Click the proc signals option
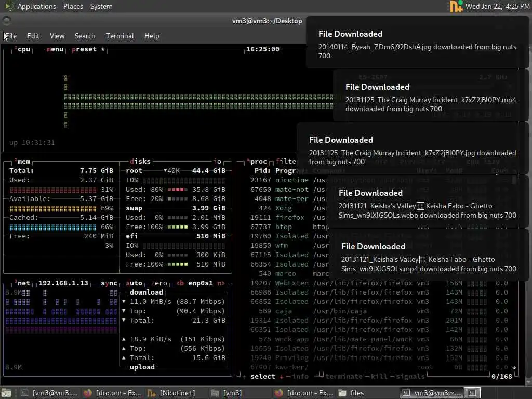Image resolution: width=532 pixels, height=399 pixels. [x=410, y=377]
